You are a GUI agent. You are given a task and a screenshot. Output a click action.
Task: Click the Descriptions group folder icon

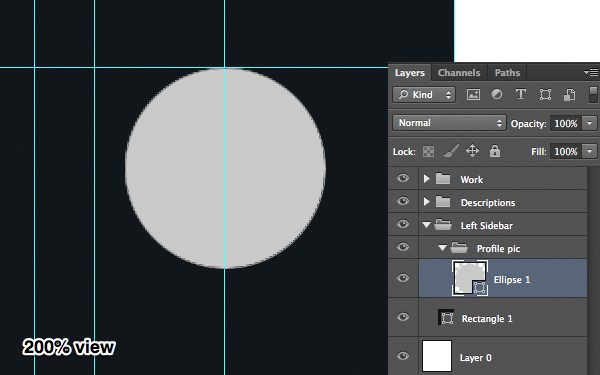pos(443,202)
